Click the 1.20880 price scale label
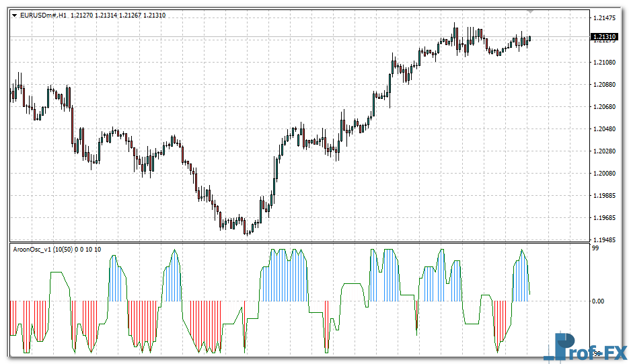 tap(605, 85)
